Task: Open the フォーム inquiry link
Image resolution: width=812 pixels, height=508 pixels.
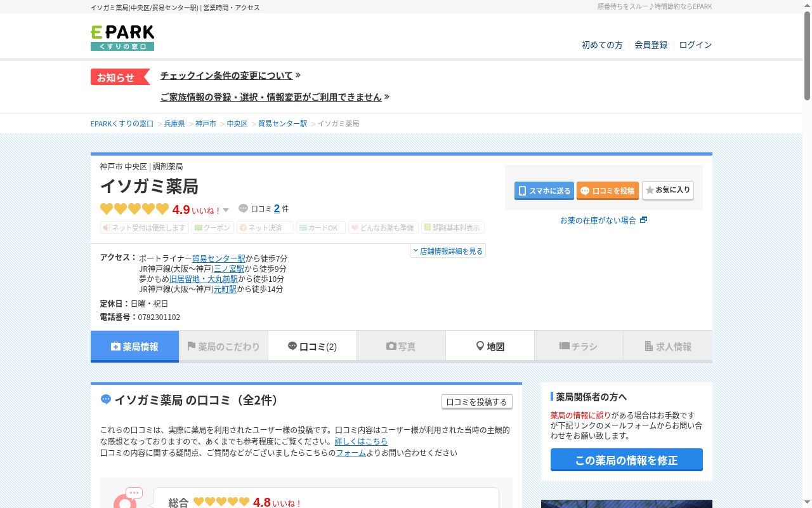Action: point(351,453)
